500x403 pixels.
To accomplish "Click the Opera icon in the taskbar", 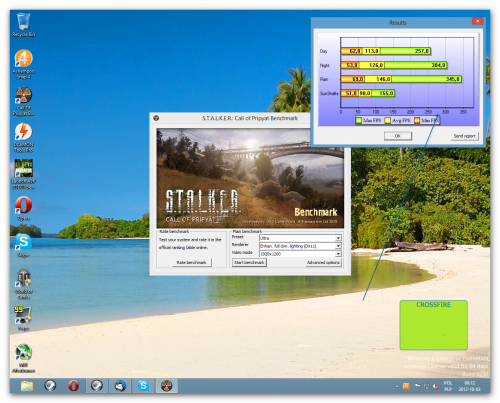I will click(x=73, y=386).
